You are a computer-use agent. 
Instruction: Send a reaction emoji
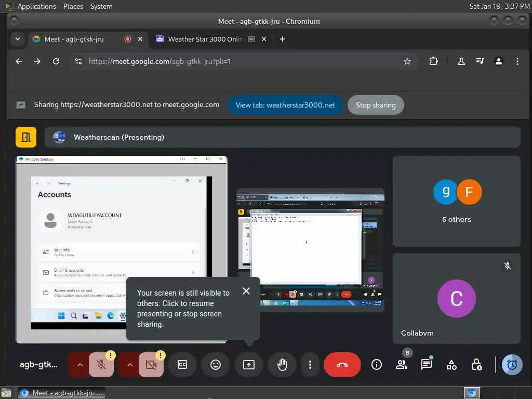(216, 365)
